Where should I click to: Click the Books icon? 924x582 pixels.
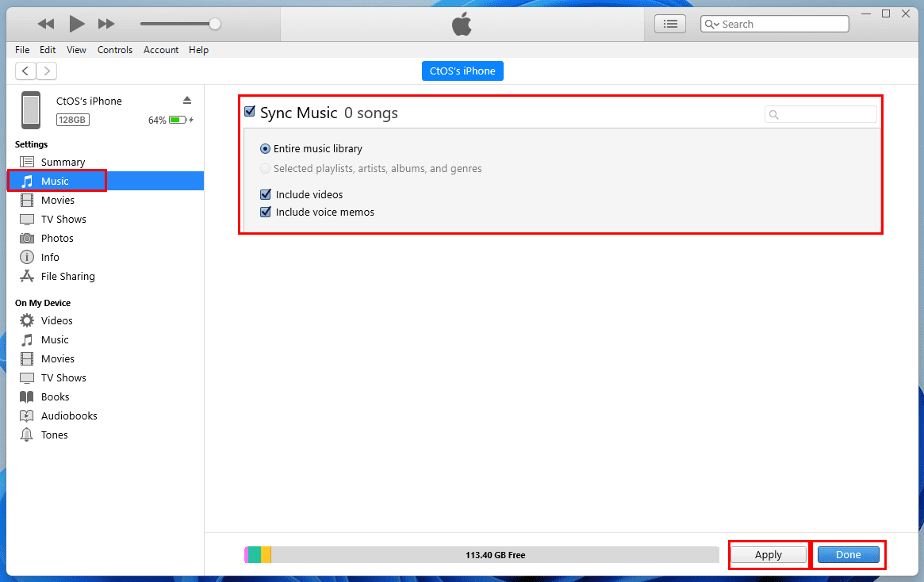pyautogui.click(x=26, y=397)
